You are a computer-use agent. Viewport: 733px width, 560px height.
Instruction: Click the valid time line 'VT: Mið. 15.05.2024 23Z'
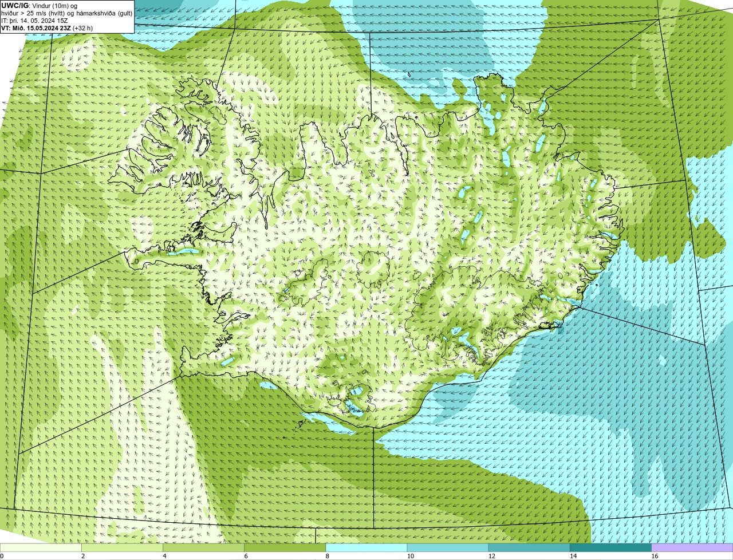[x=37, y=27]
